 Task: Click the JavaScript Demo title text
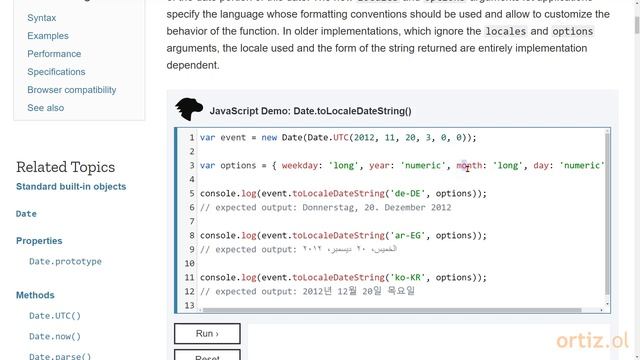(311, 111)
